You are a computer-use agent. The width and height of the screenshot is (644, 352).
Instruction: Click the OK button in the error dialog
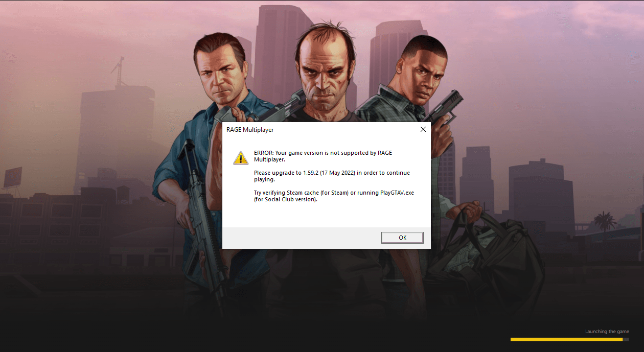[402, 238]
